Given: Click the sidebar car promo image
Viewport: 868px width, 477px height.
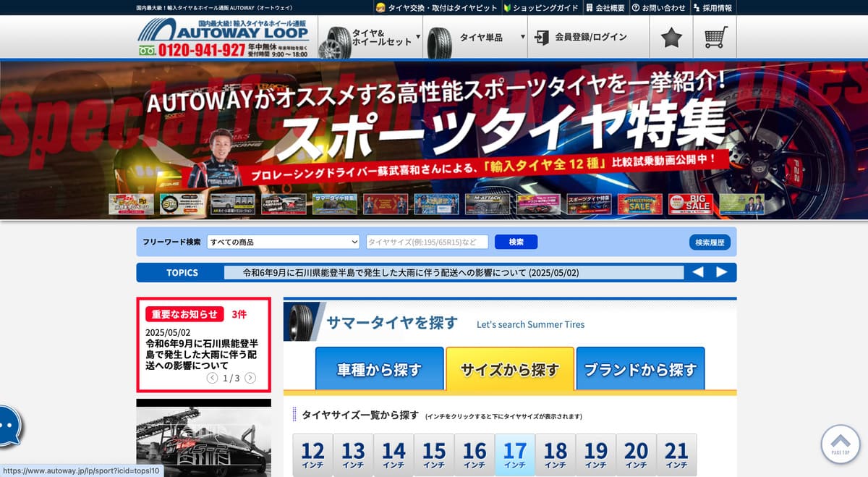Looking at the screenshot, I should (x=203, y=438).
